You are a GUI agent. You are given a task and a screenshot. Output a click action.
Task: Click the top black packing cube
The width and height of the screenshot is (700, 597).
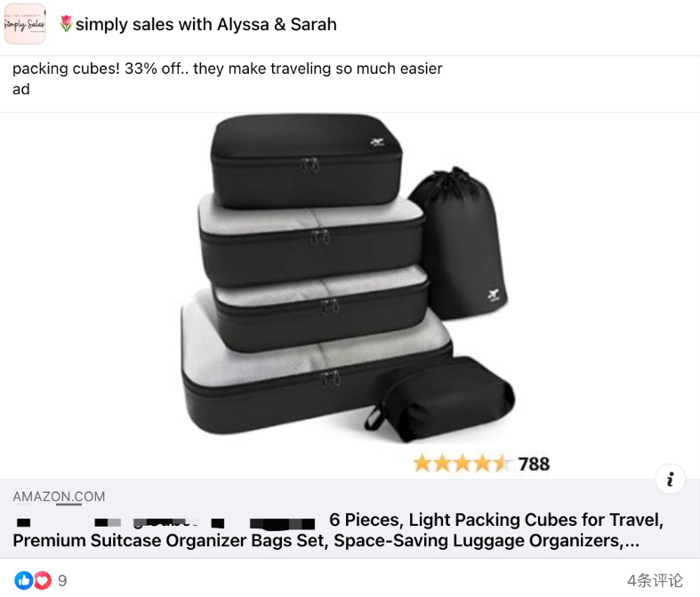pyautogui.click(x=306, y=161)
